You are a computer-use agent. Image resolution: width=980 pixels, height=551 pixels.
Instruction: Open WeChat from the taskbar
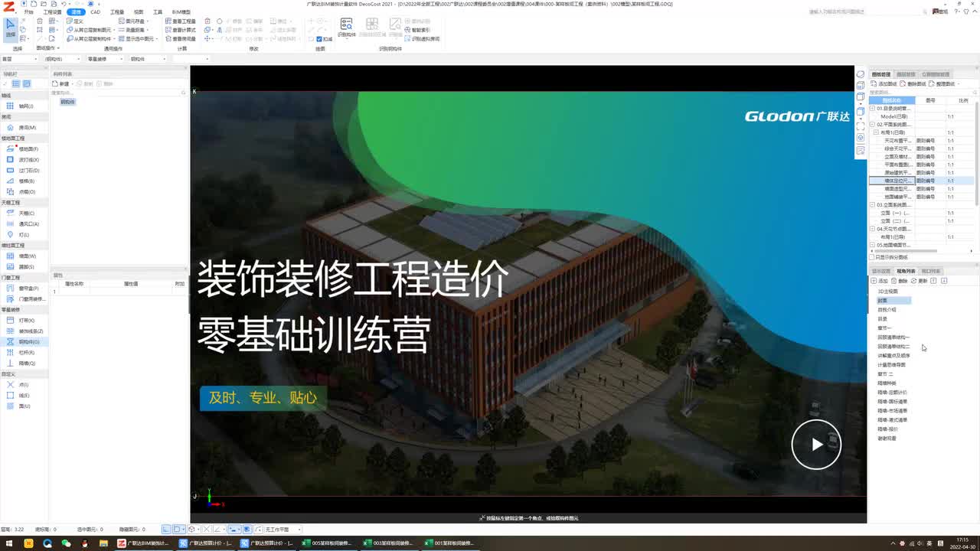(x=65, y=543)
